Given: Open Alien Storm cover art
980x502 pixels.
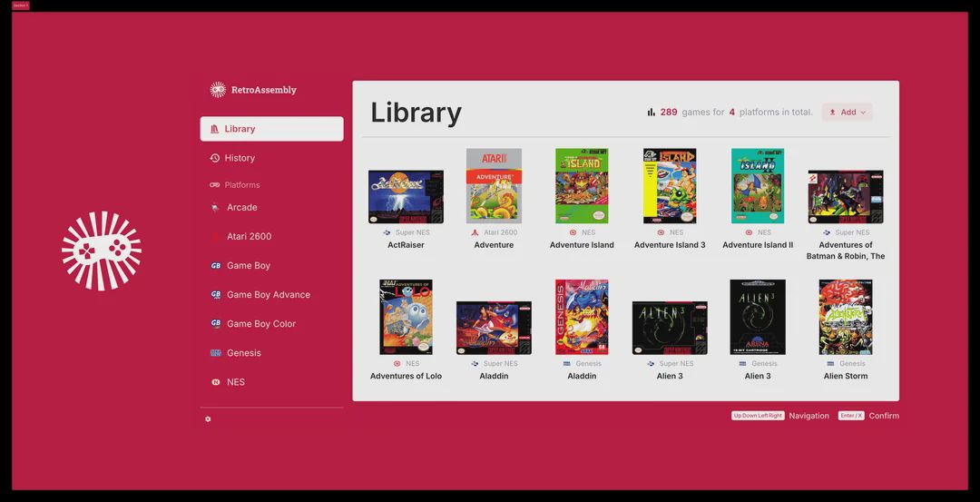Looking at the screenshot, I should 846,317.
